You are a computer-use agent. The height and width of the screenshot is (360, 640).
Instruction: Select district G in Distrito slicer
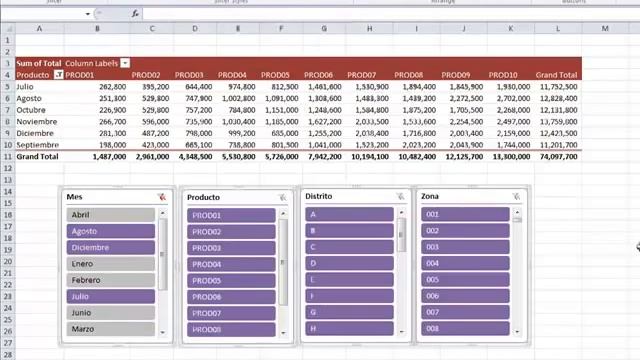pyautogui.click(x=349, y=312)
